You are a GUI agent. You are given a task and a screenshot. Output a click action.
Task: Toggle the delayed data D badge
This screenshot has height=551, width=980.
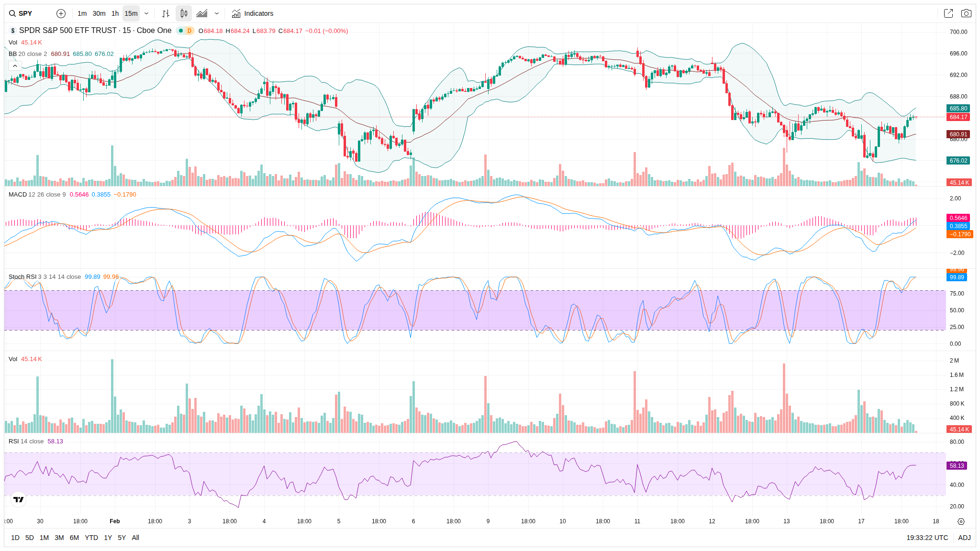189,31
